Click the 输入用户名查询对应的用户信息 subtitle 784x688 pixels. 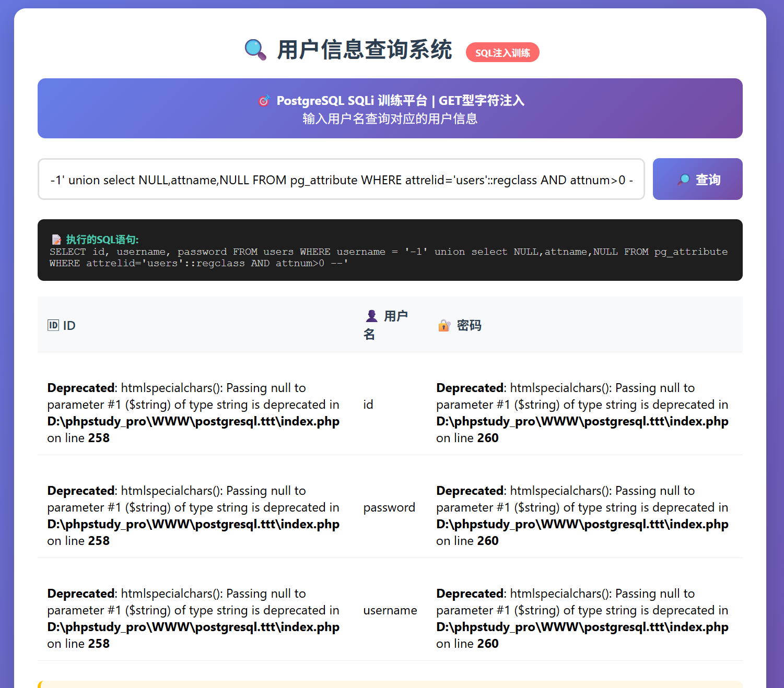coord(390,118)
